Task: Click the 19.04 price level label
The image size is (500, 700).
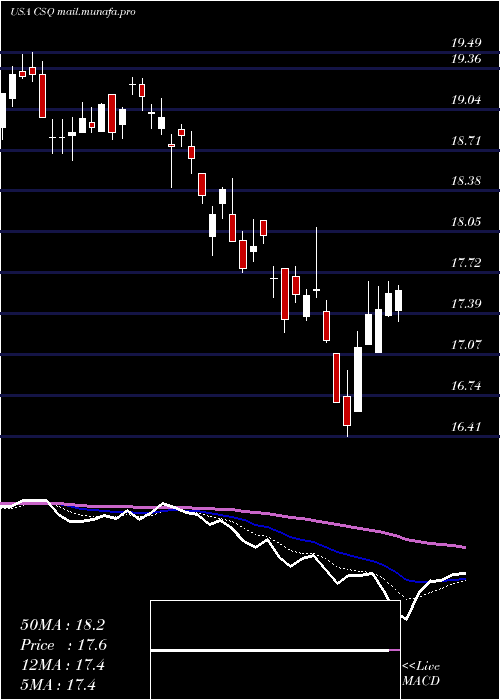Action: (x=466, y=100)
